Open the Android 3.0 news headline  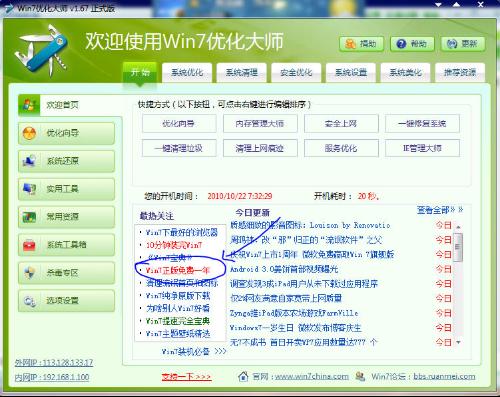(x=284, y=269)
